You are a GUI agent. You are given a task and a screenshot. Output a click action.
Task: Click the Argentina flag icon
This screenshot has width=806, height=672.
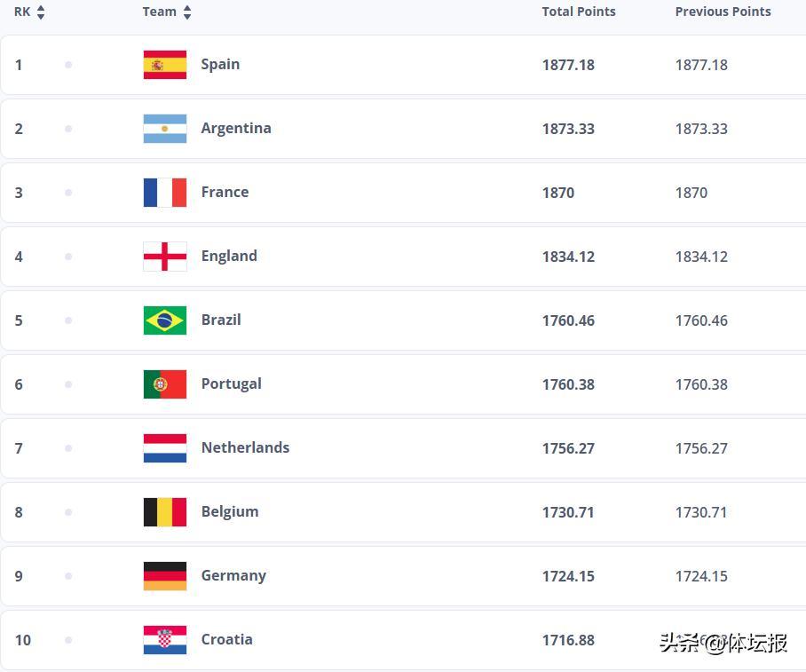tap(165, 129)
